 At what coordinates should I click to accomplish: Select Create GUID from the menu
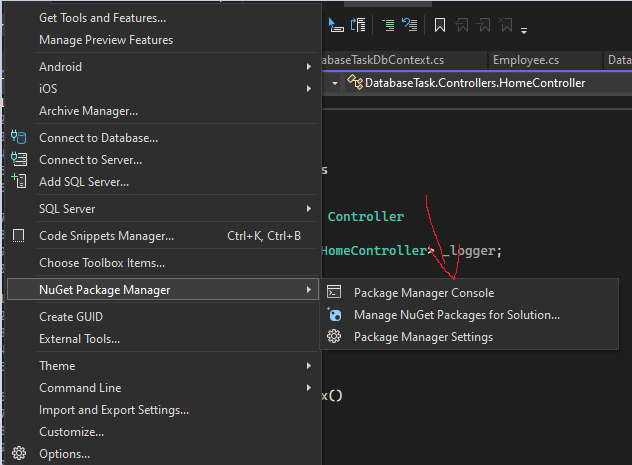click(x=70, y=317)
